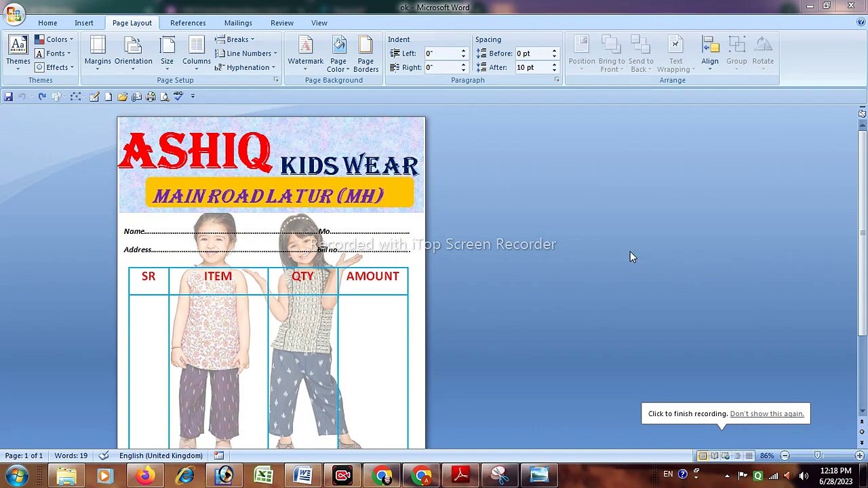Click the Print Preview icon
Image resolution: width=868 pixels, height=488 pixels.
point(164,97)
